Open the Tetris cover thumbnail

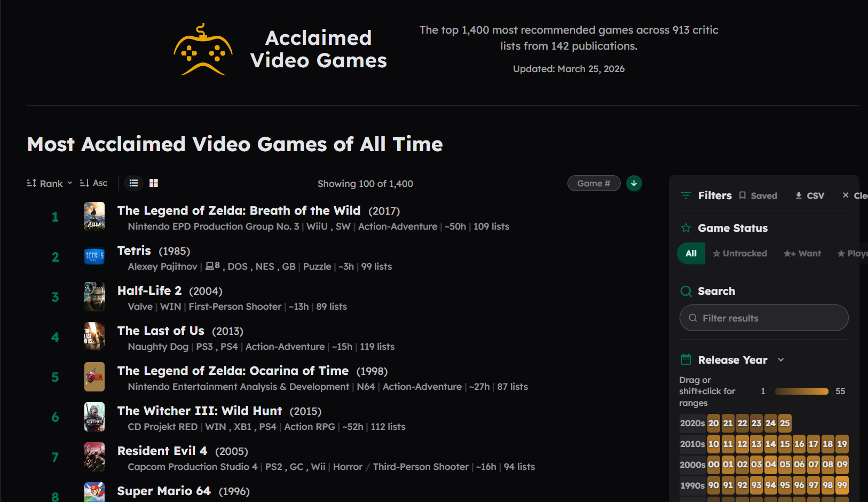tap(94, 256)
